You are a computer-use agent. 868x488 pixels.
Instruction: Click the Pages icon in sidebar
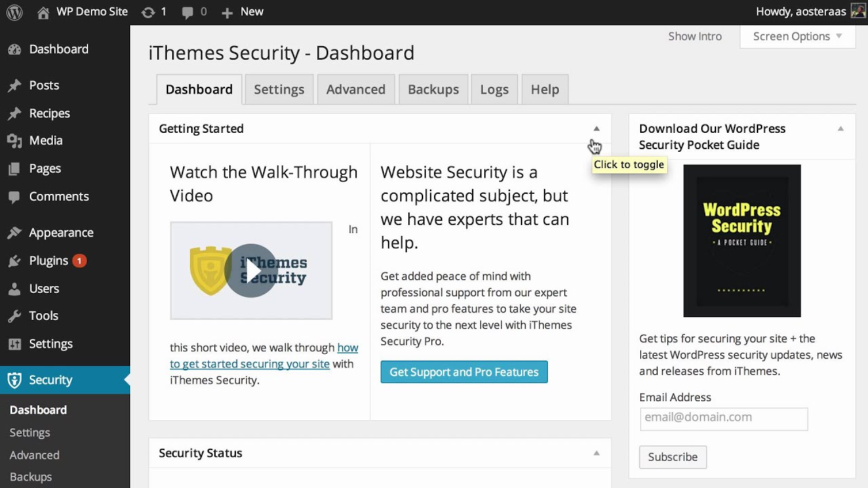[14, 169]
